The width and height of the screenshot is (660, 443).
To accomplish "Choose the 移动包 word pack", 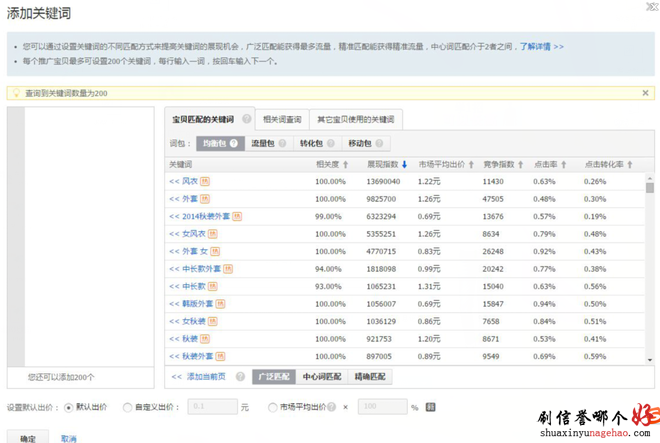I will 366,143.
